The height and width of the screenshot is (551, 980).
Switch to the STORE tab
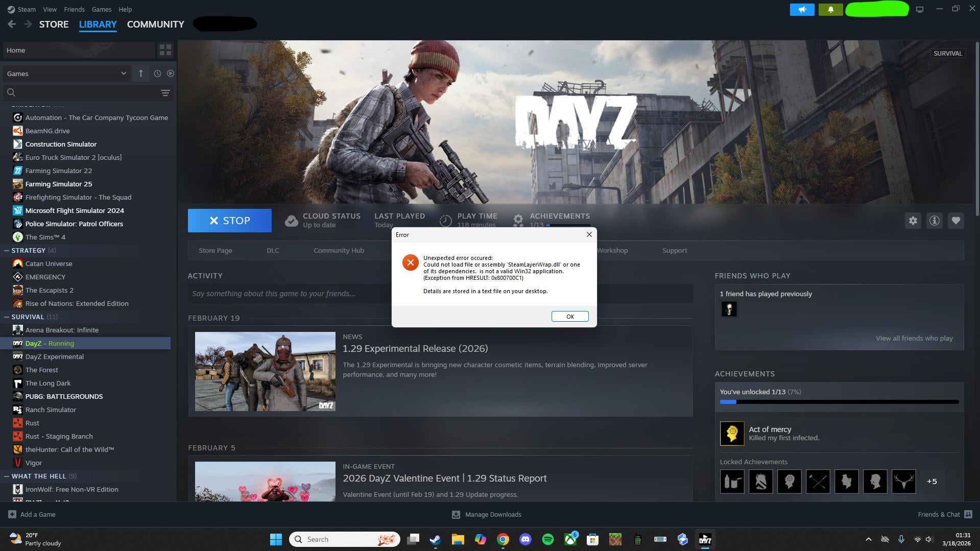click(54, 24)
